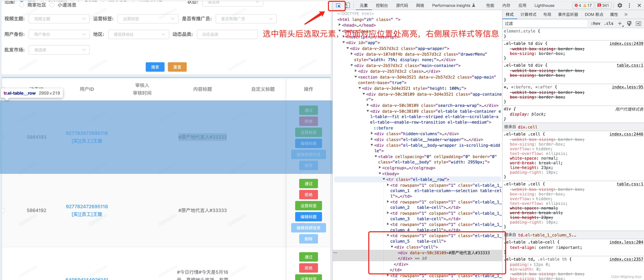The width and height of the screenshot is (644, 280).
Task: Toggle the .cls class editor
Action: tap(609, 23)
